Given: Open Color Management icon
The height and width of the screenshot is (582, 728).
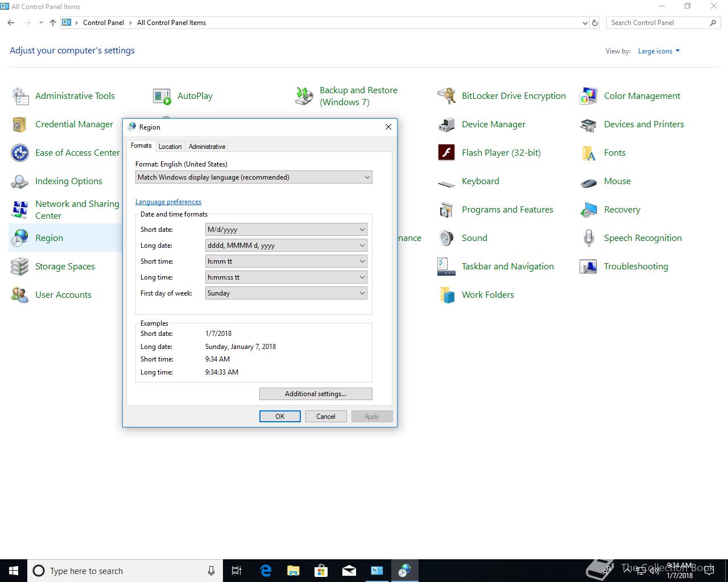Looking at the screenshot, I should [589, 96].
